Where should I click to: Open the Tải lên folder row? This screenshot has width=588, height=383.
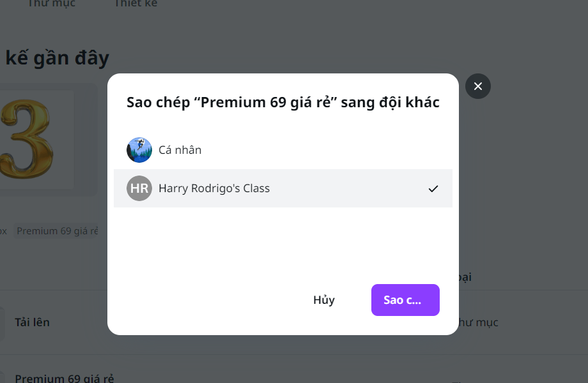pyautogui.click(x=32, y=322)
